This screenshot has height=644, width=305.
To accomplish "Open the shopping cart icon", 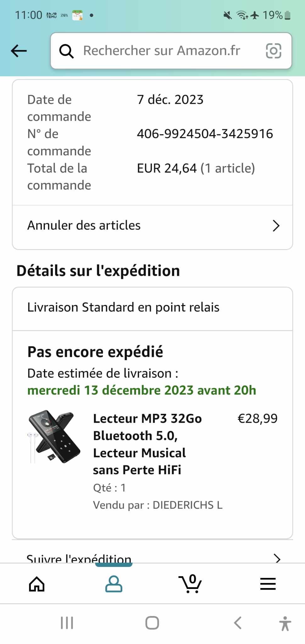I will pyautogui.click(x=190, y=584).
